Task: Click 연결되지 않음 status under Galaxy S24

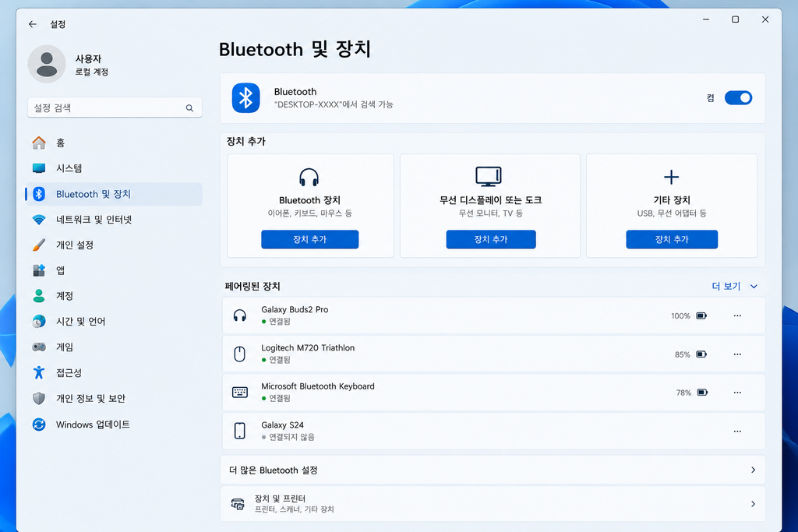Action: point(291,437)
